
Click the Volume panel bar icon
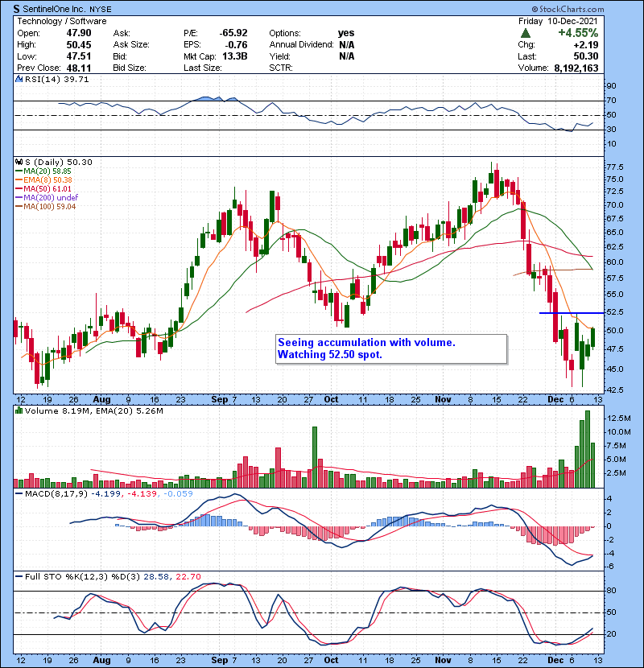tap(19, 410)
